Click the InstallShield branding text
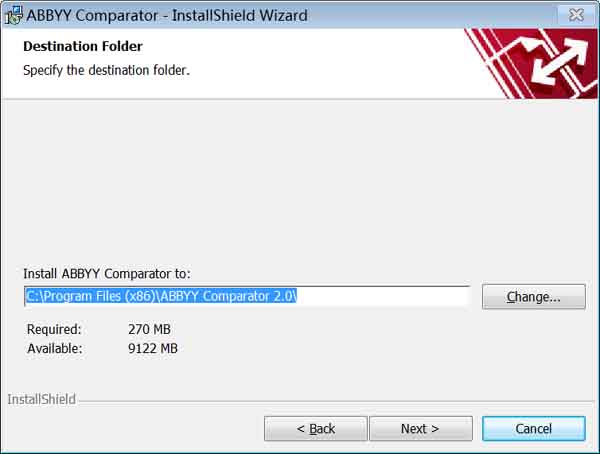The height and width of the screenshot is (454, 600). pyautogui.click(x=41, y=399)
